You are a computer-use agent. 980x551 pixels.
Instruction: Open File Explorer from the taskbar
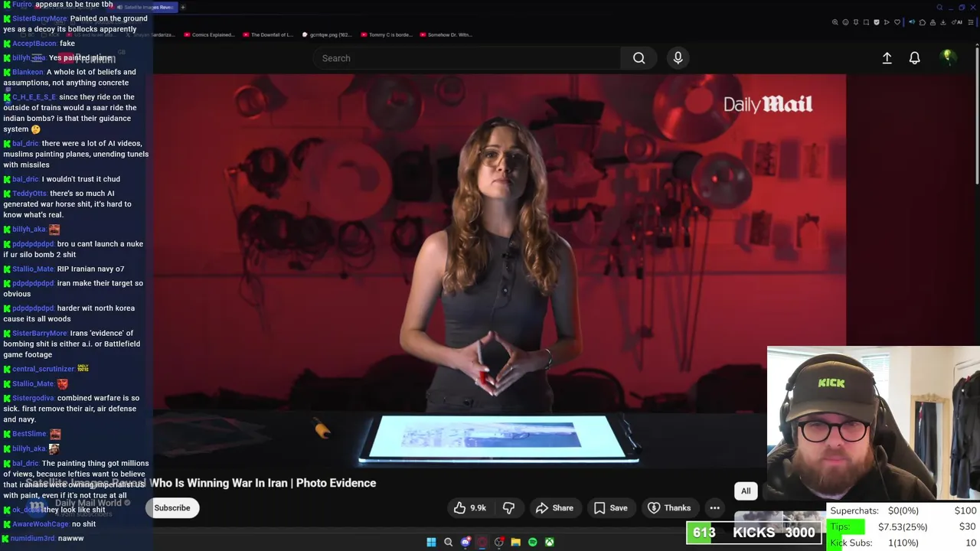(515, 542)
